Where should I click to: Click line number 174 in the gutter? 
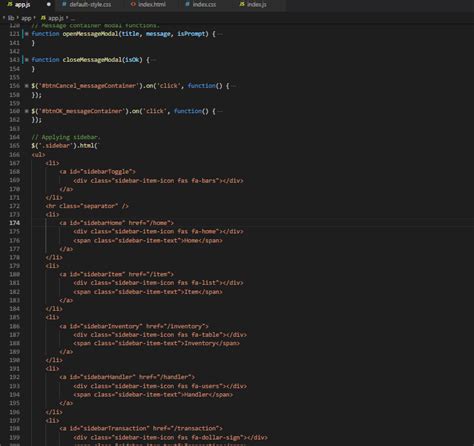click(15, 223)
